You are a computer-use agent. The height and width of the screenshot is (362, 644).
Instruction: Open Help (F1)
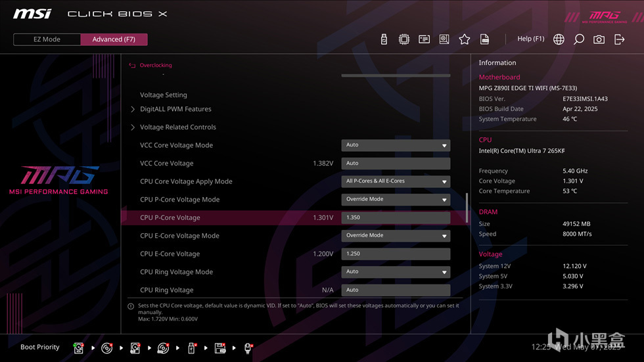click(x=531, y=39)
